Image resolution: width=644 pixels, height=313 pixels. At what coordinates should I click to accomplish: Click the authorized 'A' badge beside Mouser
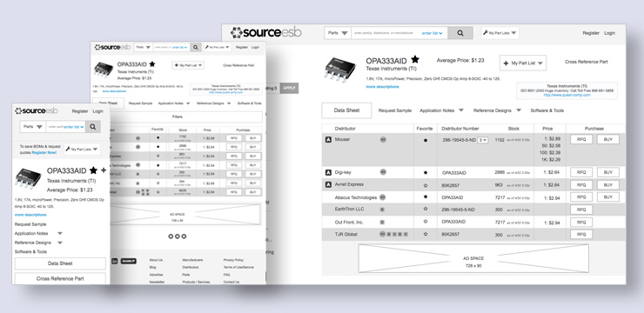point(328,140)
